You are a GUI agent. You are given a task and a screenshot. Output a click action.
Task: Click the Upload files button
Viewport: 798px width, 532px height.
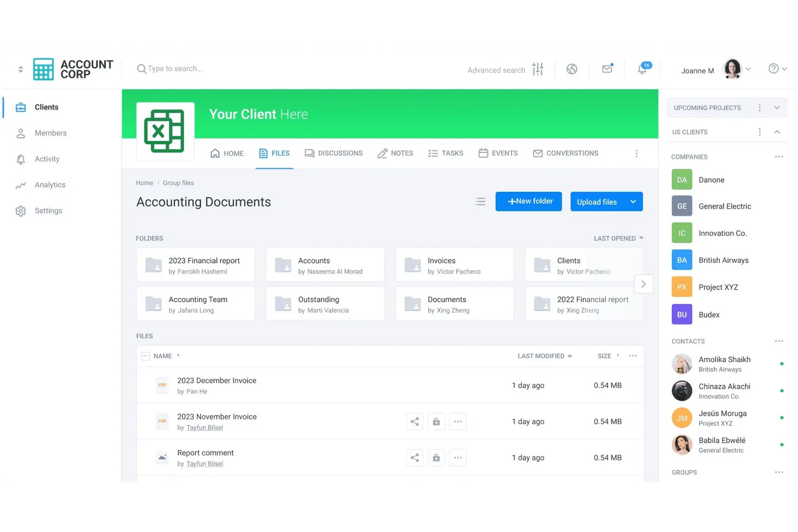pos(597,202)
